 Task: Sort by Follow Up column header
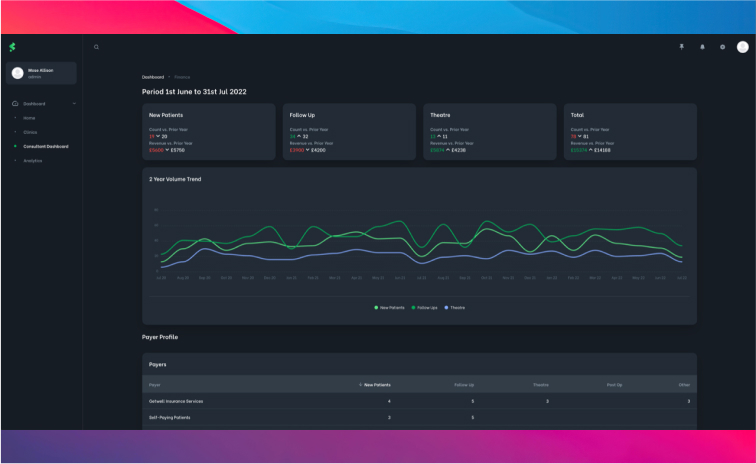pos(464,385)
